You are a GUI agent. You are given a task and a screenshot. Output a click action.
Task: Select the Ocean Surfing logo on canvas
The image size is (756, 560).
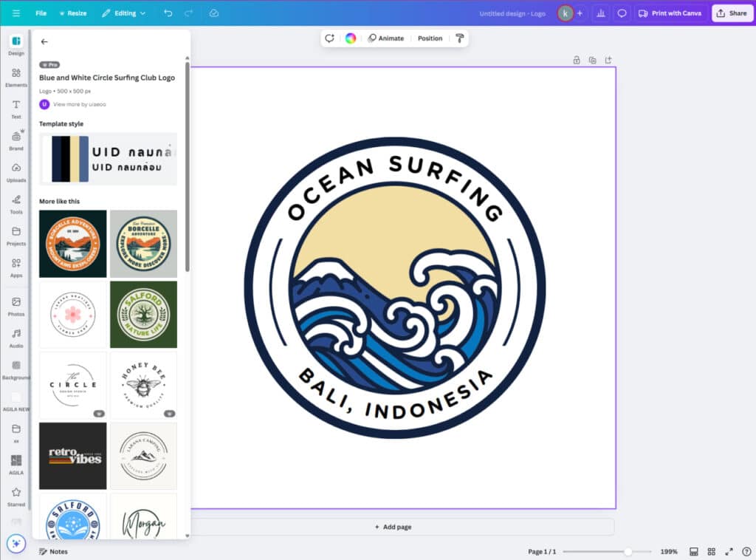click(x=395, y=288)
